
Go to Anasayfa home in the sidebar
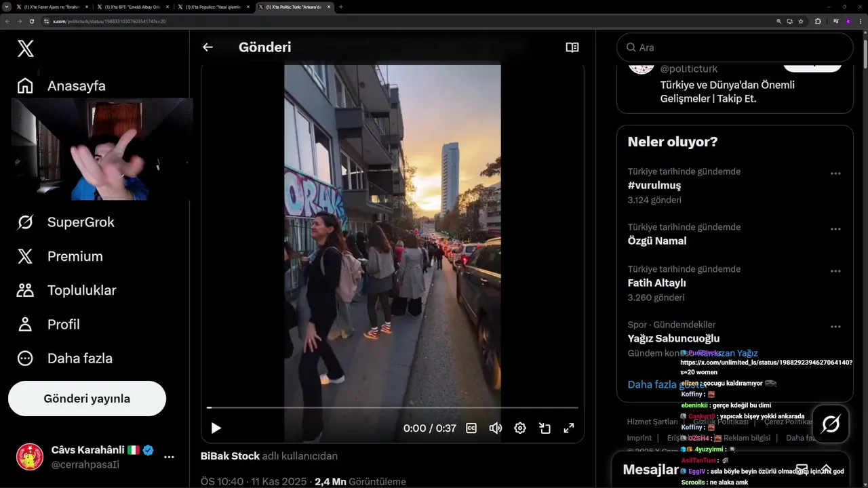[x=61, y=86]
